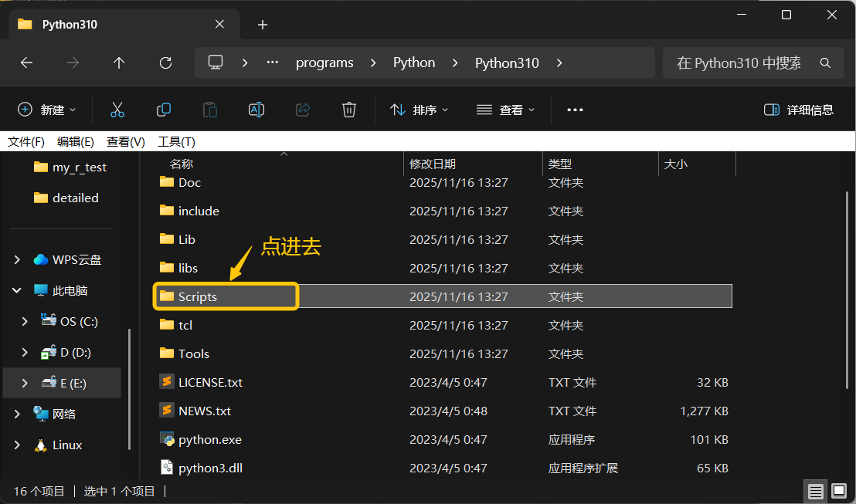The height and width of the screenshot is (504, 856).
Task: Toggle the 详细信息 details pane
Action: [x=799, y=110]
